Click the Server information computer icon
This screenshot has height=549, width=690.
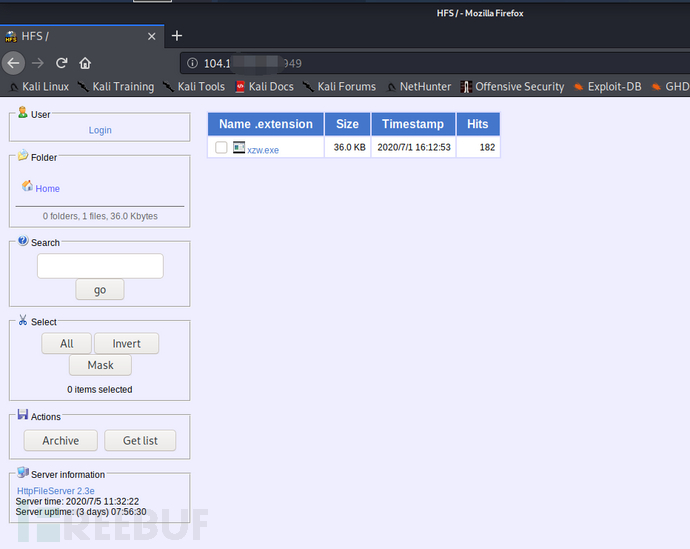pos(23,472)
